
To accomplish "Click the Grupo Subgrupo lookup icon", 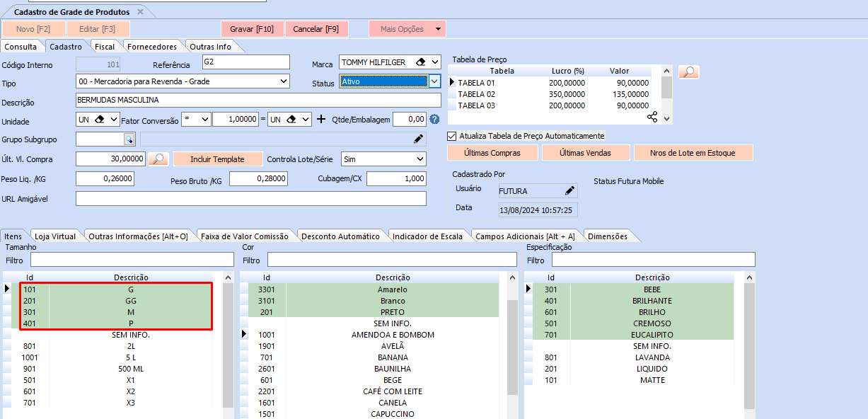I will [129, 139].
